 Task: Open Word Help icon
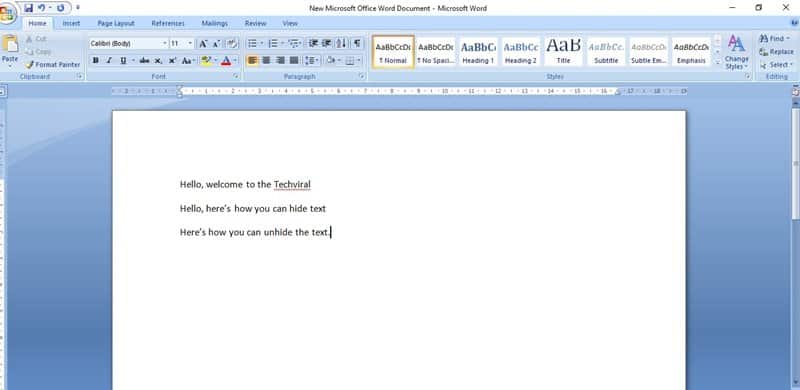[x=795, y=23]
